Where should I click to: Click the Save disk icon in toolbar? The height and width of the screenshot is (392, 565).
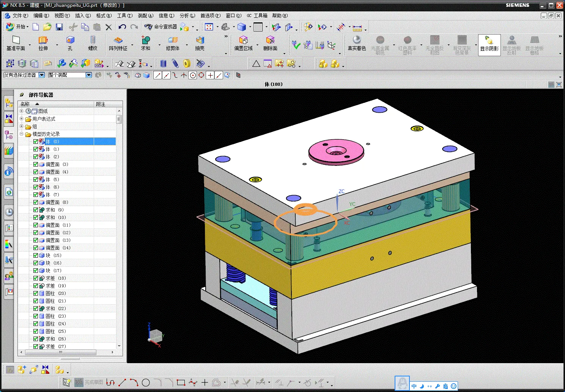pyautogui.click(x=59, y=27)
